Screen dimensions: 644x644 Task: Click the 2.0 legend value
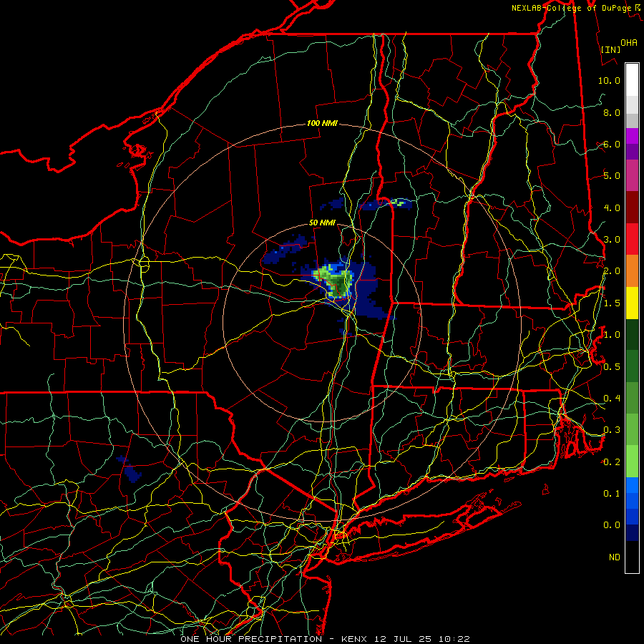(612, 271)
